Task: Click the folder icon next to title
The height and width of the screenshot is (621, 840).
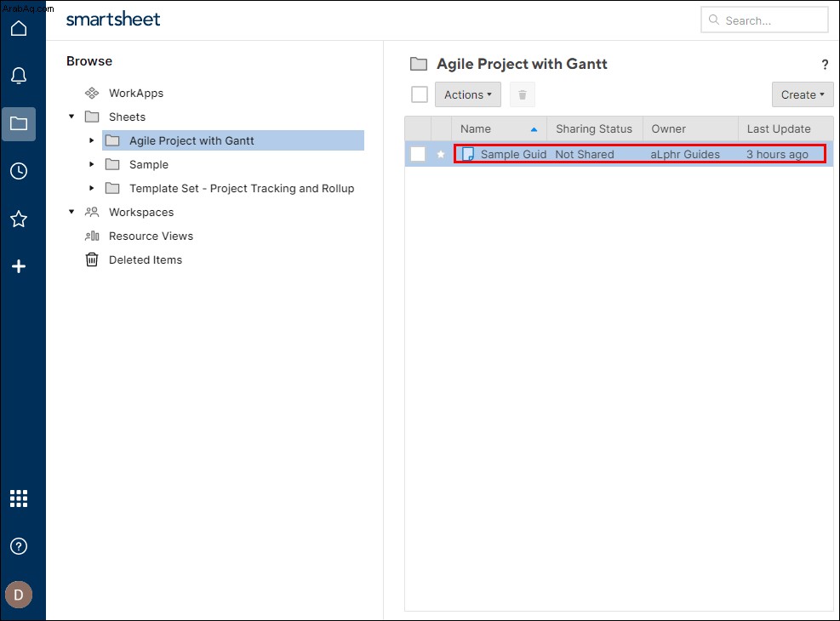Action: 419,65
